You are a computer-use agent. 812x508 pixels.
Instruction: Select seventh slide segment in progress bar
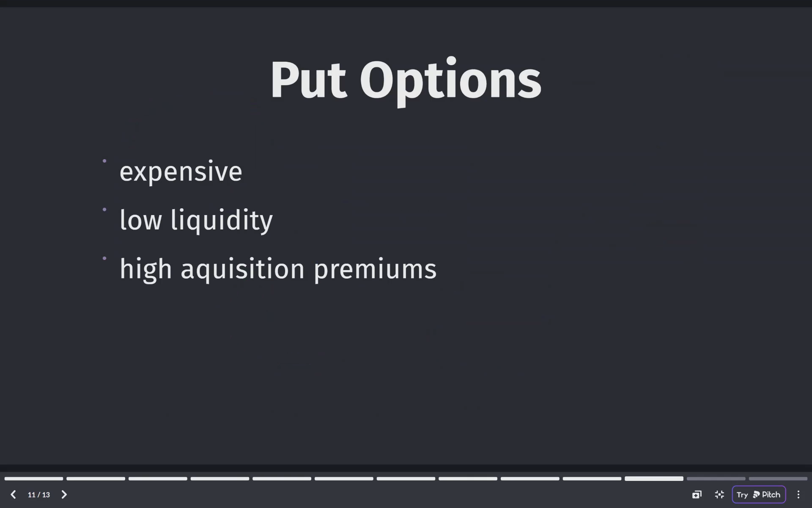coord(406,478)
